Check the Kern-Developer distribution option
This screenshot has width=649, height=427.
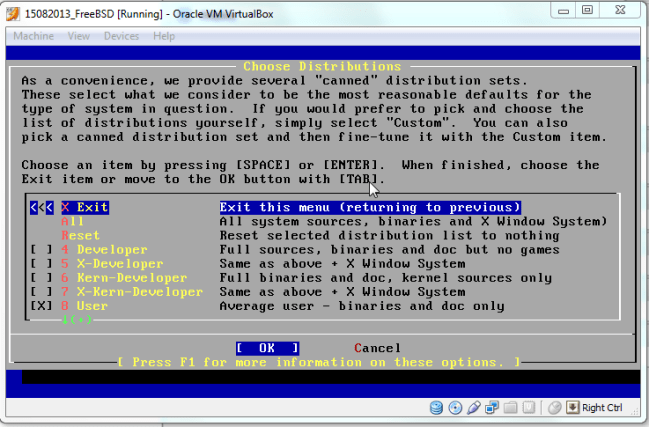pyautogui.click(x=41, y=277)
